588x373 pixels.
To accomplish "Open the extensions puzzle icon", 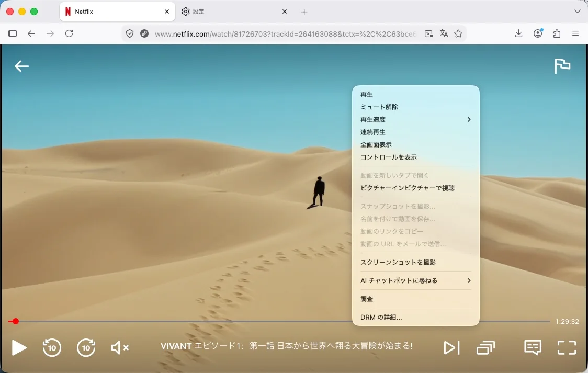I will coord(557,33).
